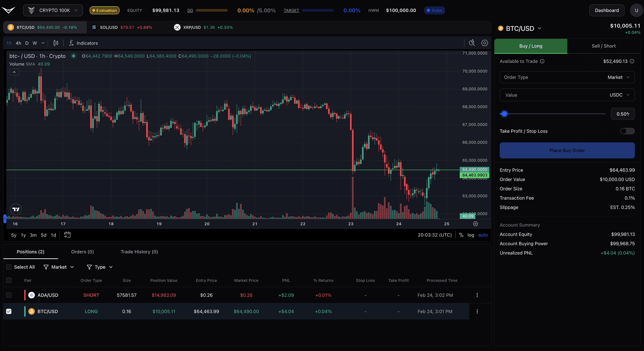
Task: Click the 0.50% value input field
Action: pos(623,113)
